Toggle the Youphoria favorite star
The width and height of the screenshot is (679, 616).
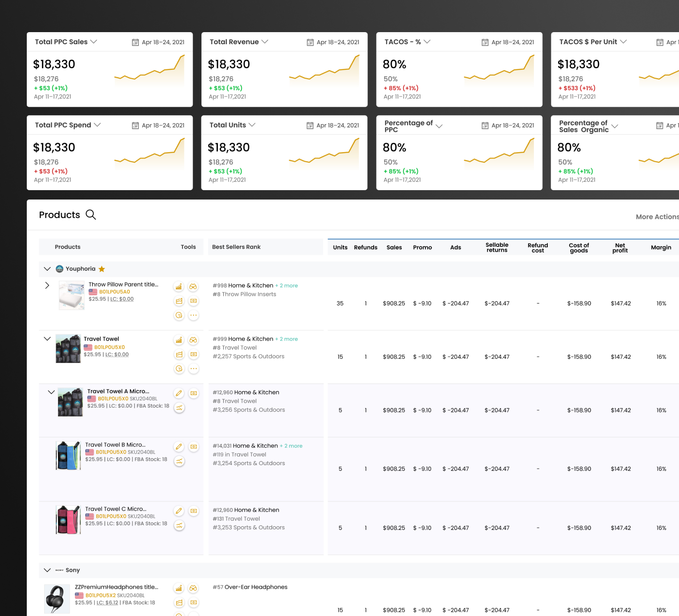pos(102,269)
